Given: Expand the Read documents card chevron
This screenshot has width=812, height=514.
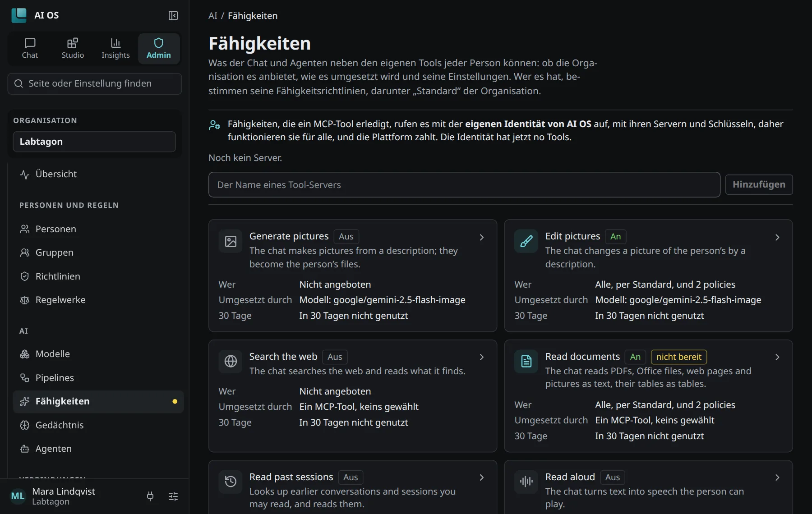Looking at the screenshot, I should (777, 357).
